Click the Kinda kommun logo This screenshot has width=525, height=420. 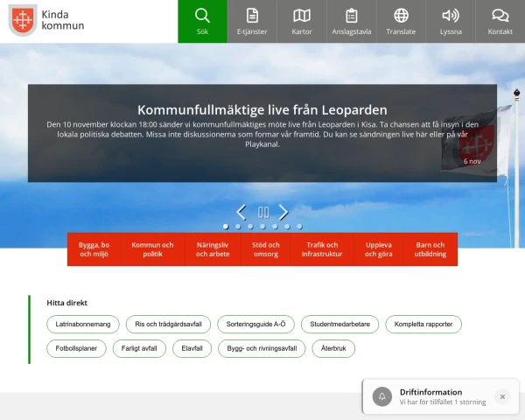[46, 20]
